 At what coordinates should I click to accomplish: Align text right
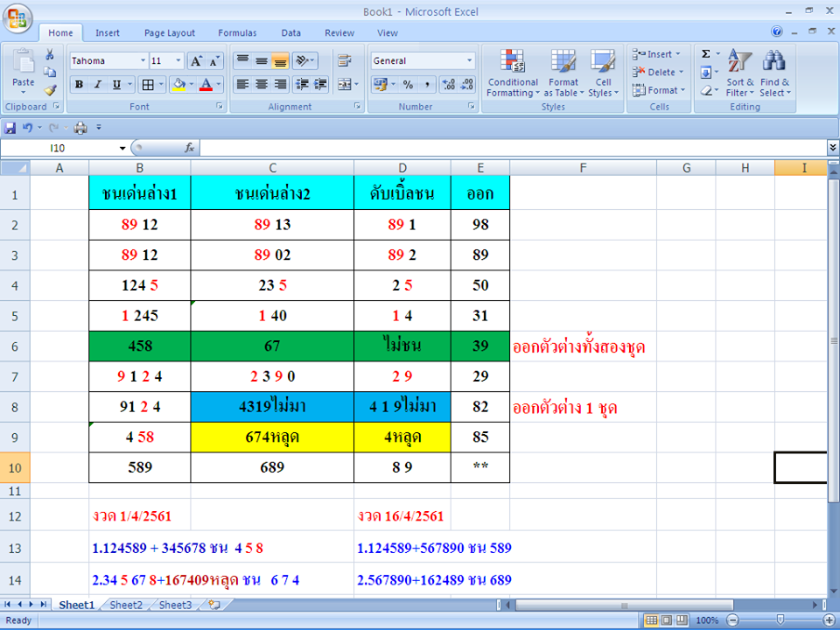click(280, 84)
